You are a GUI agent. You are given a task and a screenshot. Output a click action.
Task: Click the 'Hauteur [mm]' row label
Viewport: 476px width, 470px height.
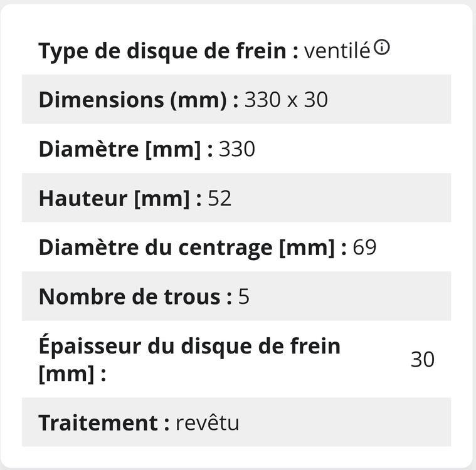[120, 198]
